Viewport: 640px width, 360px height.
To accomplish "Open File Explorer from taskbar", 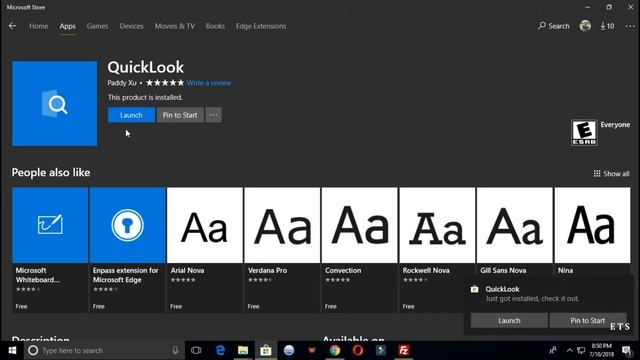I will coord(243,350).
